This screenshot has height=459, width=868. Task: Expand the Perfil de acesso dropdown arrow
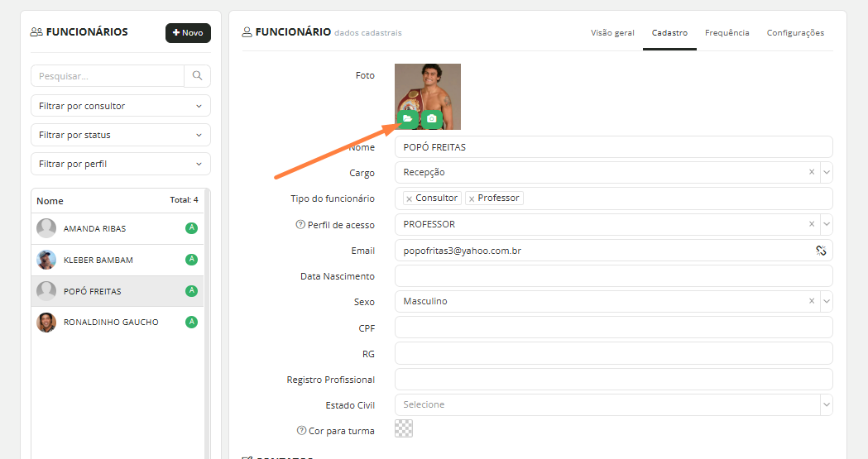coord(827,224)
